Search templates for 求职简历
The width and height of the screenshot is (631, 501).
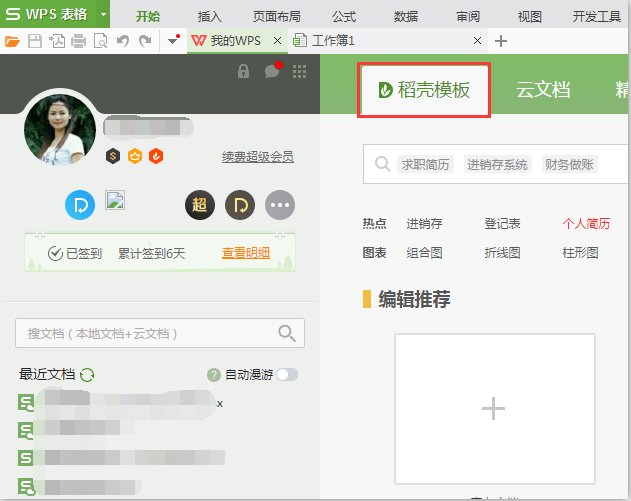pyautogui.click(x=425, y=164)
